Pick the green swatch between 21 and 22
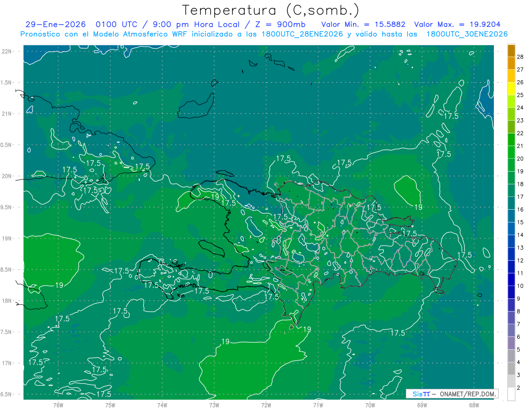Screen dimensions: 532x411 click(512, 140)
